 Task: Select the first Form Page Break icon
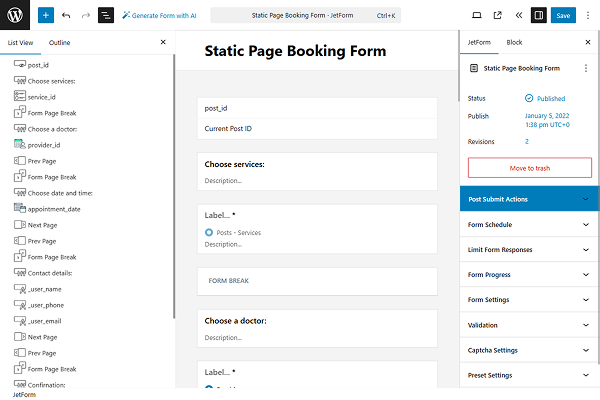[20, 112]
